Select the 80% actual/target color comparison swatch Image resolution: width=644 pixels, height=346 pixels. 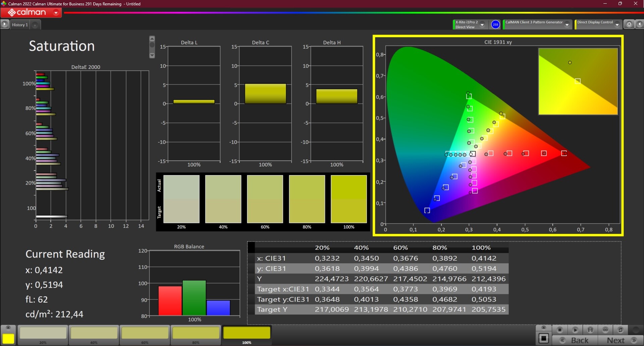point(307,199)
